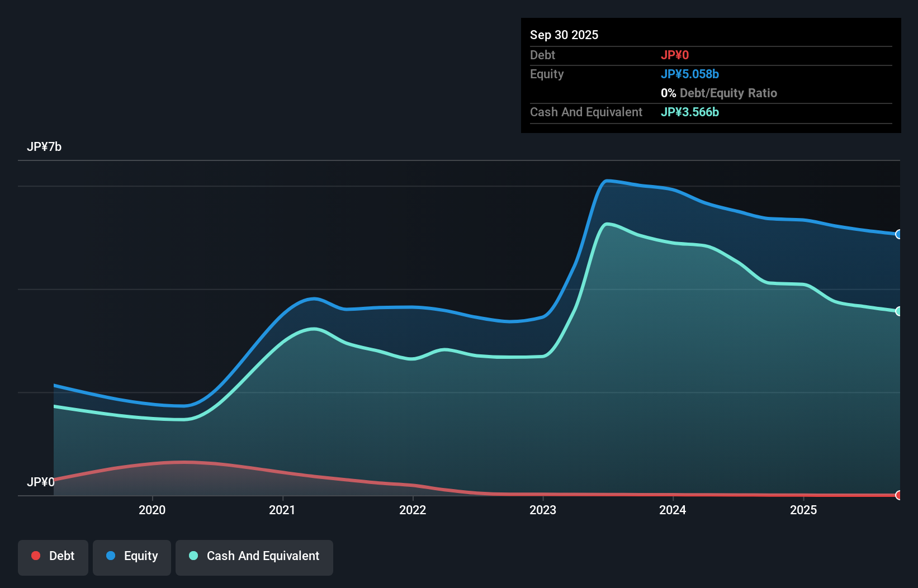Select the blue Equity endpoint marker on chart
This screenshot has height=588, width=918.
[898, 234]
